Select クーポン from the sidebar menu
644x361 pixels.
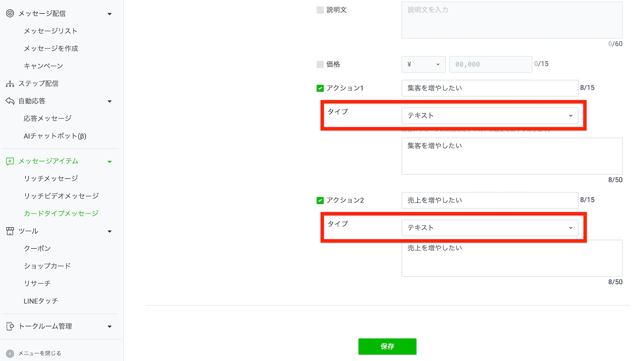(37, 248)
